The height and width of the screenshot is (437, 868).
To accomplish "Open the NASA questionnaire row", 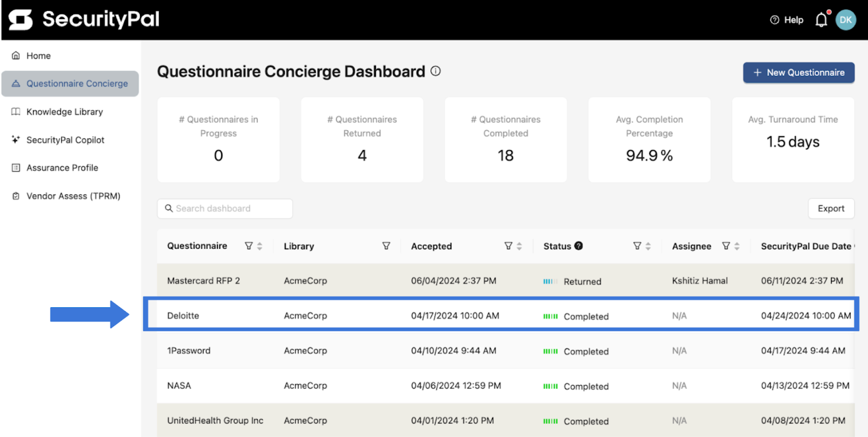I will click(506, 385).
